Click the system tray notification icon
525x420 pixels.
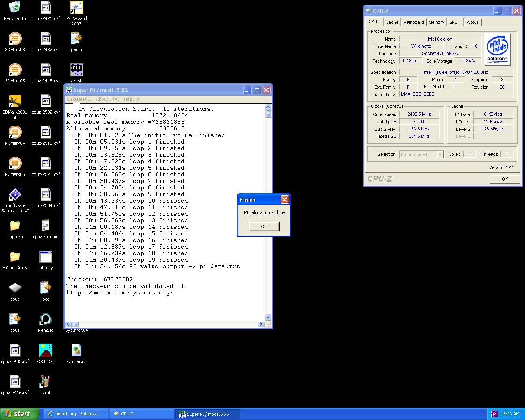coord(495,414)
